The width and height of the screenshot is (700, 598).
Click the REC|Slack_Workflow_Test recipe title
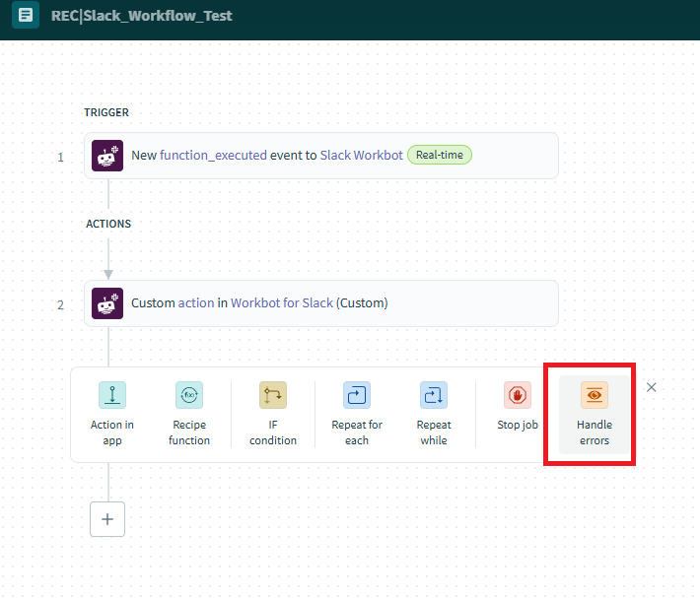(x=142, y=16)
